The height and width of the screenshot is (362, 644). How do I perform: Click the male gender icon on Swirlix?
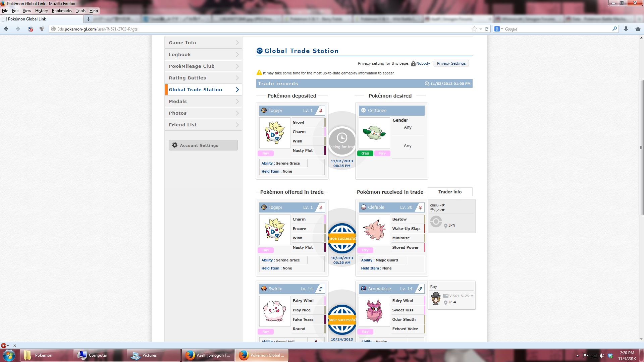(321, 289)
